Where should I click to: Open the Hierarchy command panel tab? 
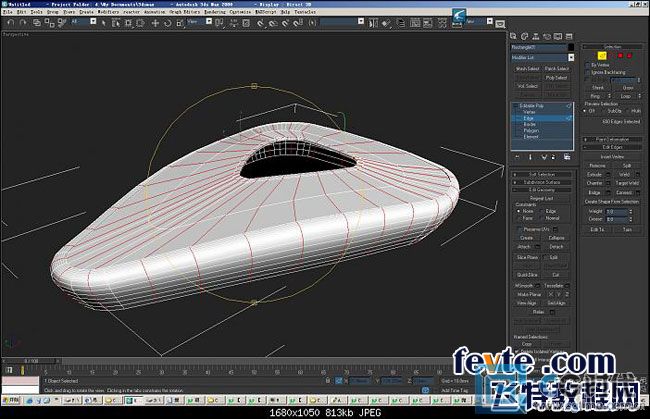tap(536, 36)
